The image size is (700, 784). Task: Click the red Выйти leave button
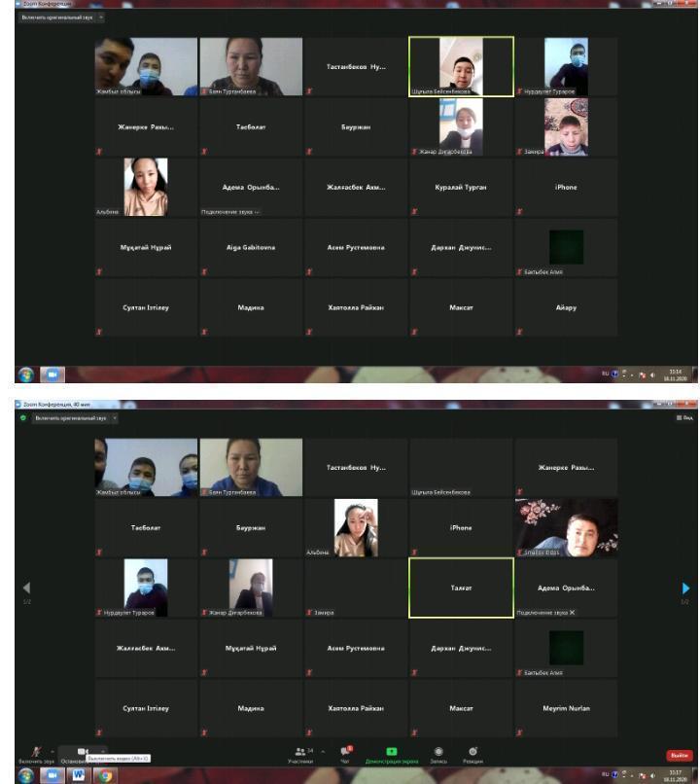pyautogui.click(x=679, y=755)
